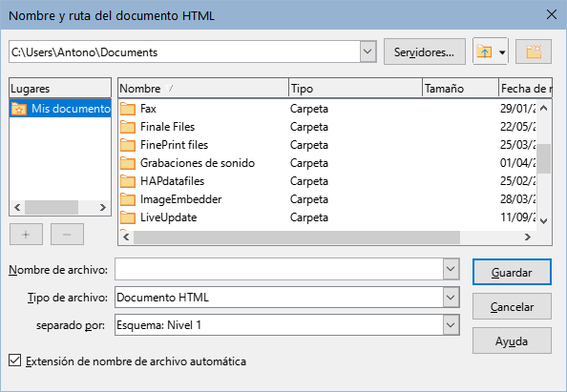Click the LiveUpdate folder icon
The image size is (567, 392).
pyautogui.click(x=128, y=217)
